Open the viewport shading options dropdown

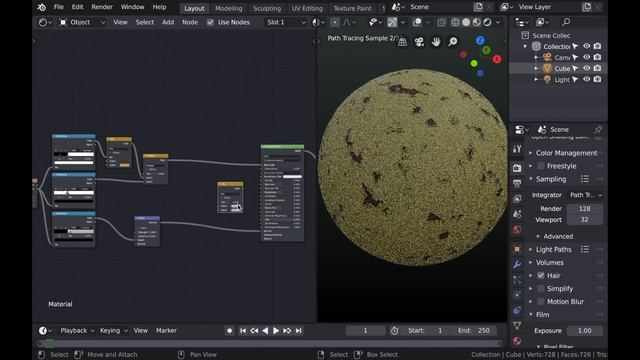click(x=498, y=22)
